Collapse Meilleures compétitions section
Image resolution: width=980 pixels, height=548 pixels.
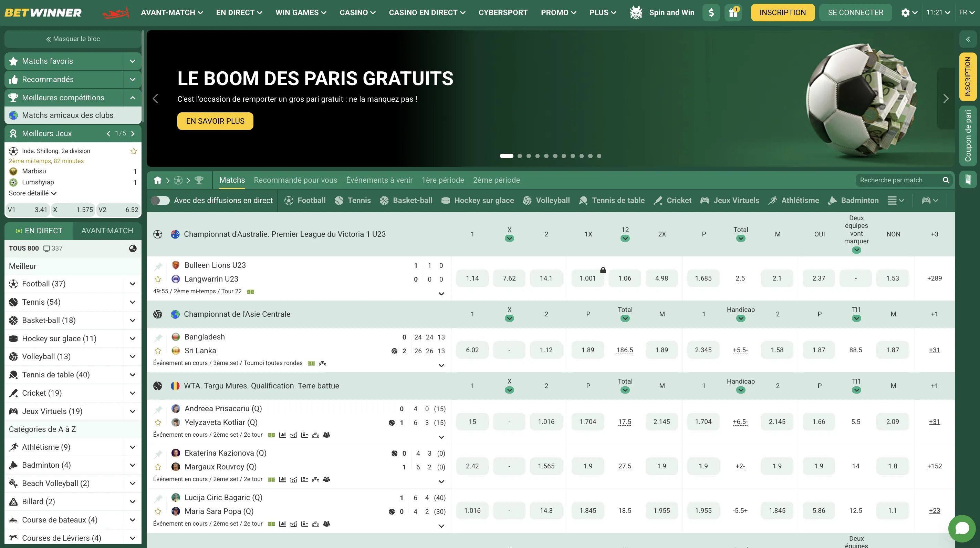pyautogui.click(x=132, y=98)
